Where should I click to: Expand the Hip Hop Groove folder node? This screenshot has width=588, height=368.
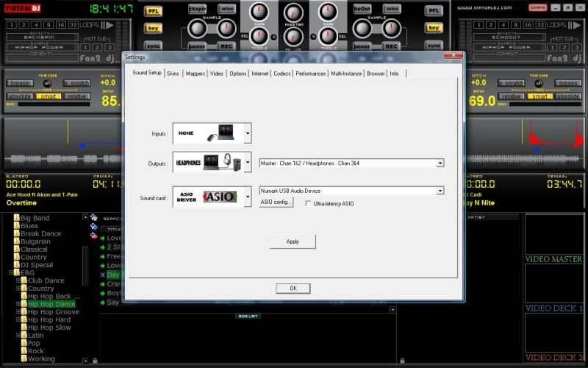18,311
